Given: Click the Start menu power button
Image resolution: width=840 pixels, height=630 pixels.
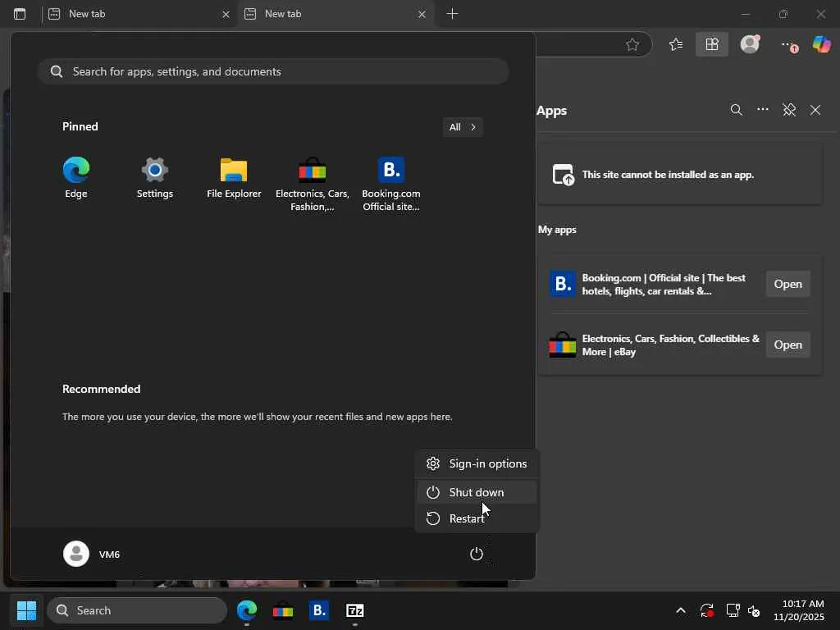Looking at the screenshot, I should (477, 554).
